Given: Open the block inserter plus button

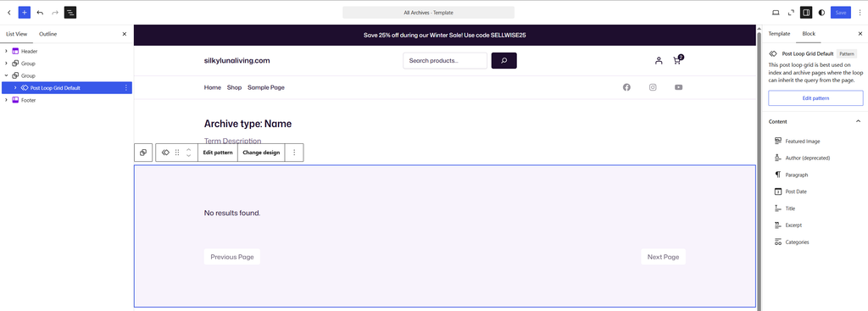Looking at the screenshot, I should click(25, 12).
